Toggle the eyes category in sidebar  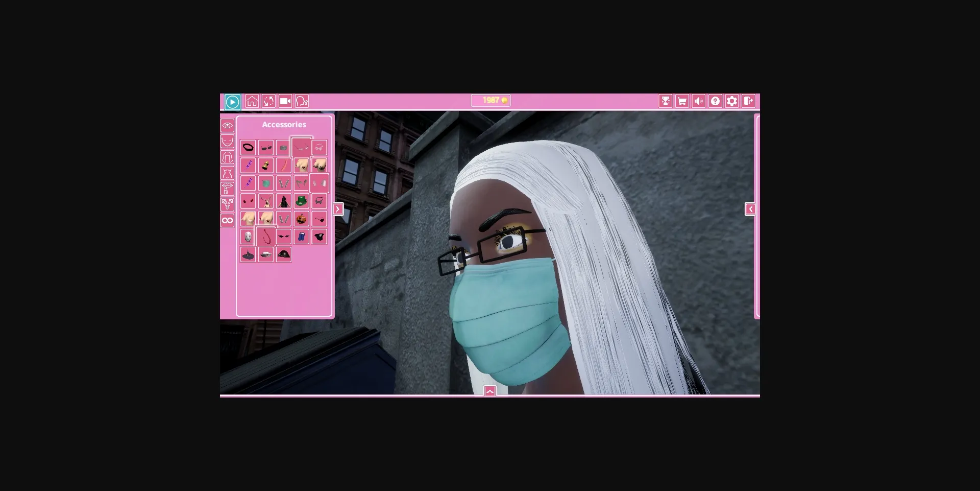[227, 125]
